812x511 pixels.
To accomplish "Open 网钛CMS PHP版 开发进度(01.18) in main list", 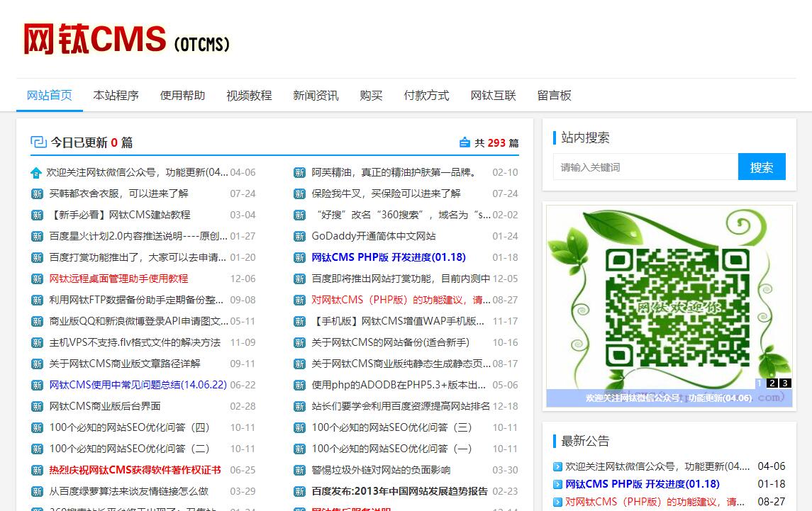I will [389, 257].
